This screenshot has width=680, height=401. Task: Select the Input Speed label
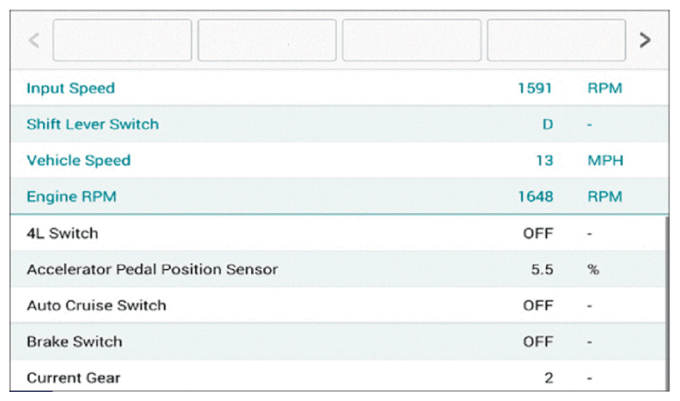pos(70,88)
